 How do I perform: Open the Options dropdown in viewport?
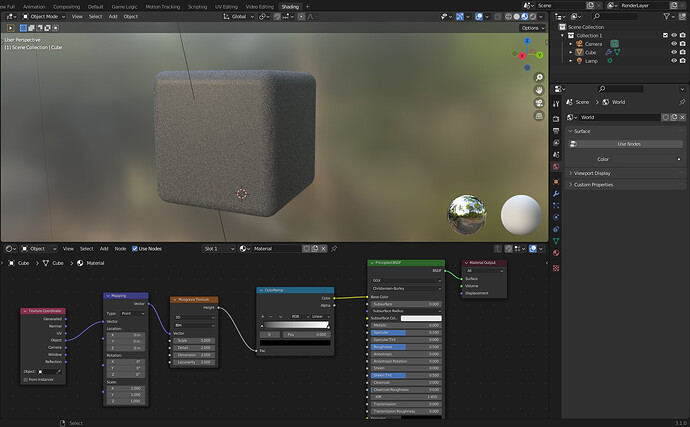(x=532, y=28)
